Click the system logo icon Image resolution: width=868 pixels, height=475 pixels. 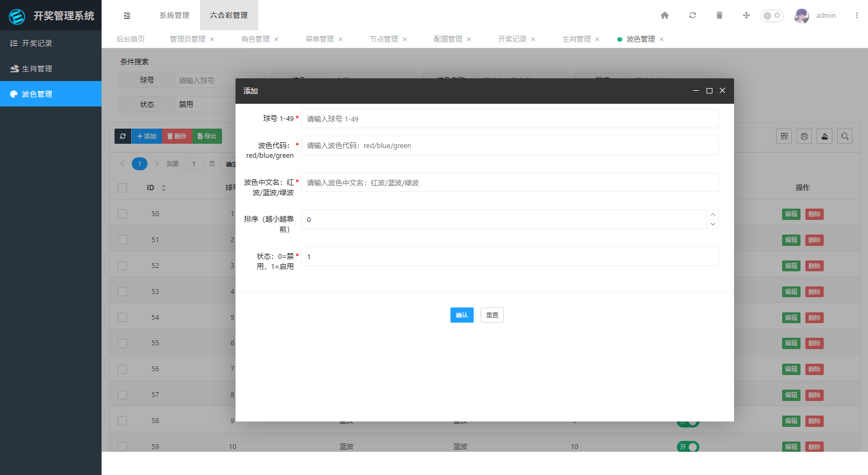point(17,16)
